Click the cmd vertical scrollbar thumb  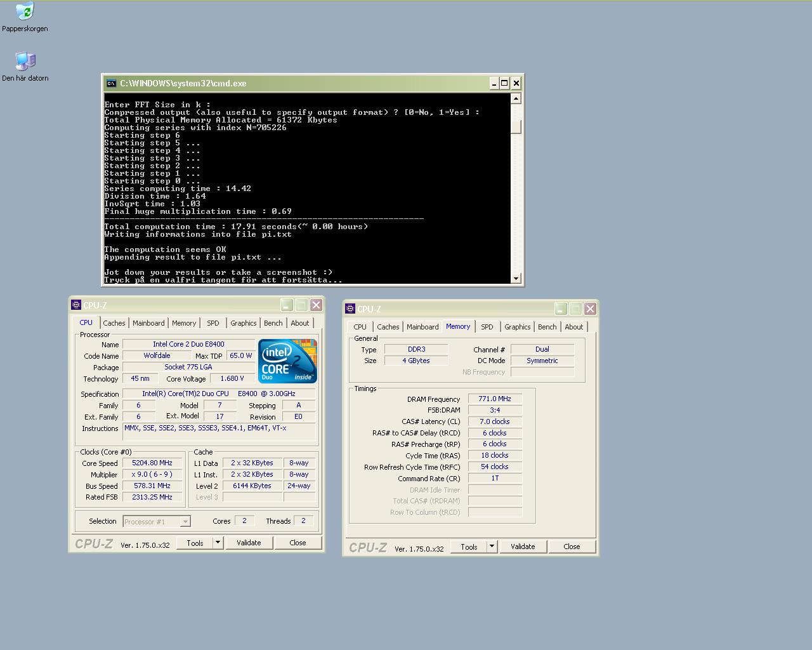516,127
